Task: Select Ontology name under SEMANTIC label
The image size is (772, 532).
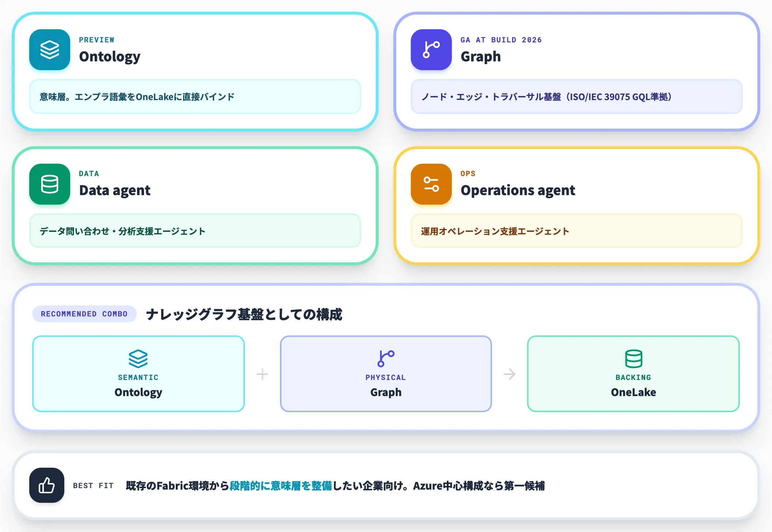Action: coord(138,392)
